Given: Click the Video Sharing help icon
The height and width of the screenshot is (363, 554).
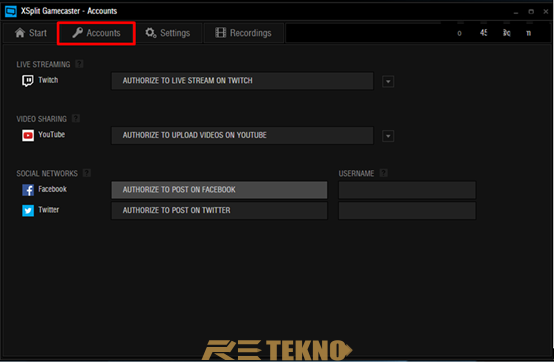Looking at the screenshot, I should 76,118.
